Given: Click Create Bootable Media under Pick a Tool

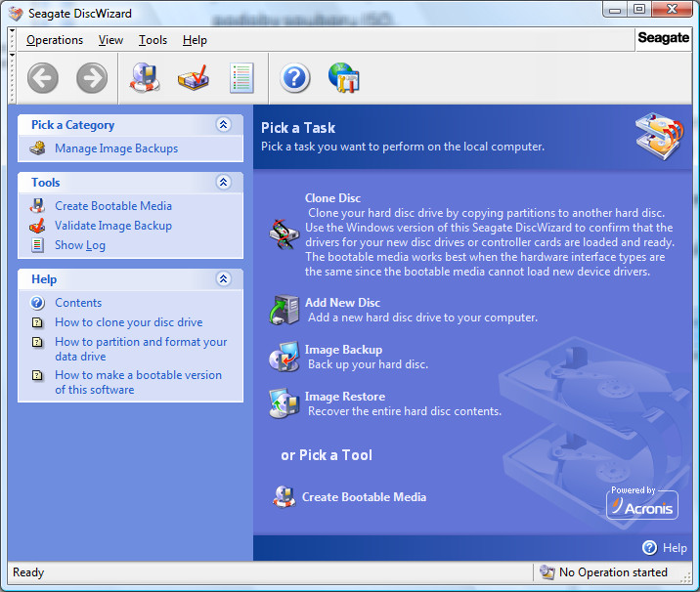Looking at the screenshot, I should tap(364, 497).
